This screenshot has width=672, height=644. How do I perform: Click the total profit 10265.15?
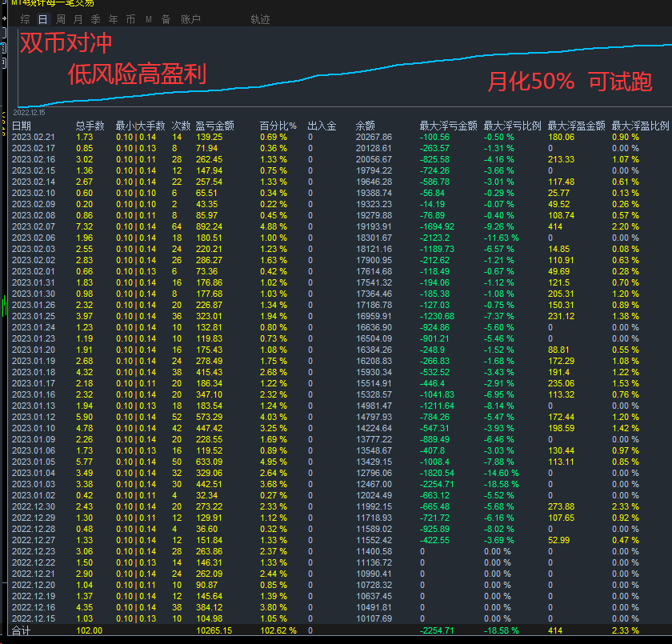(214, 630)
